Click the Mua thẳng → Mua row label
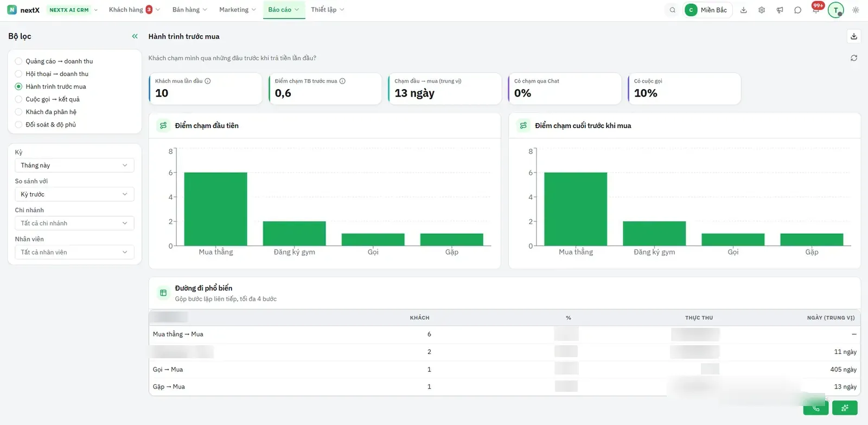Image resolution: width=868 pixels, height=425 pixels. tap(178, 334)
